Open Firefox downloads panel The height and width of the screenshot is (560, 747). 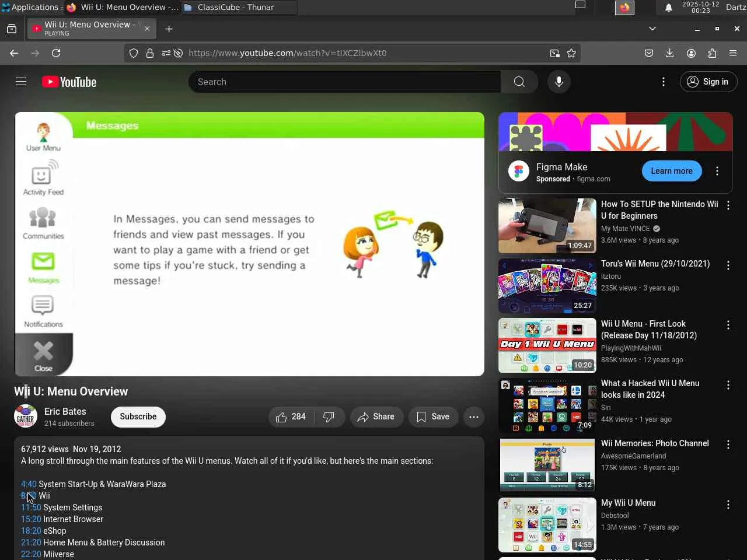pyautogui.click(x=670, y=53)
